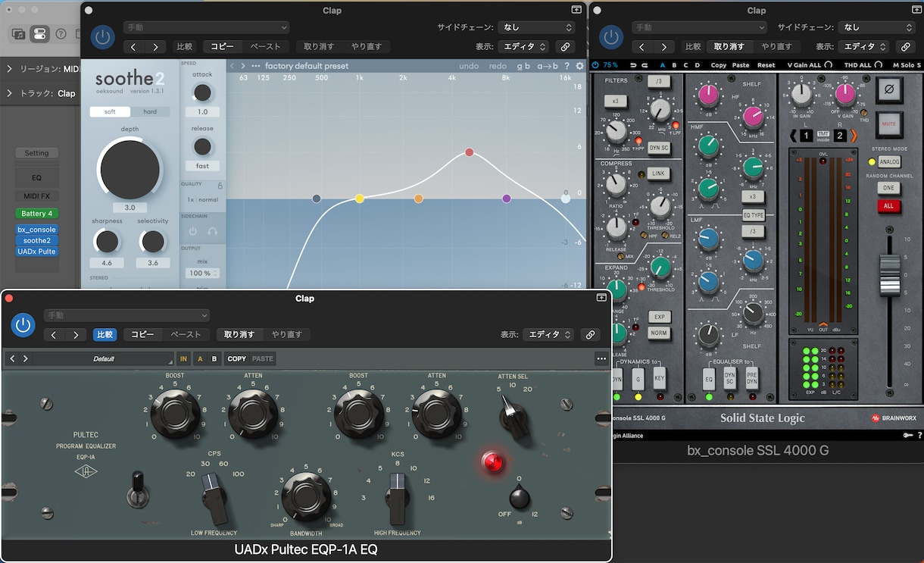The image size is (924, 563).
Task: Click bx_console output fader handle
Action: click(x=889, y=276)
